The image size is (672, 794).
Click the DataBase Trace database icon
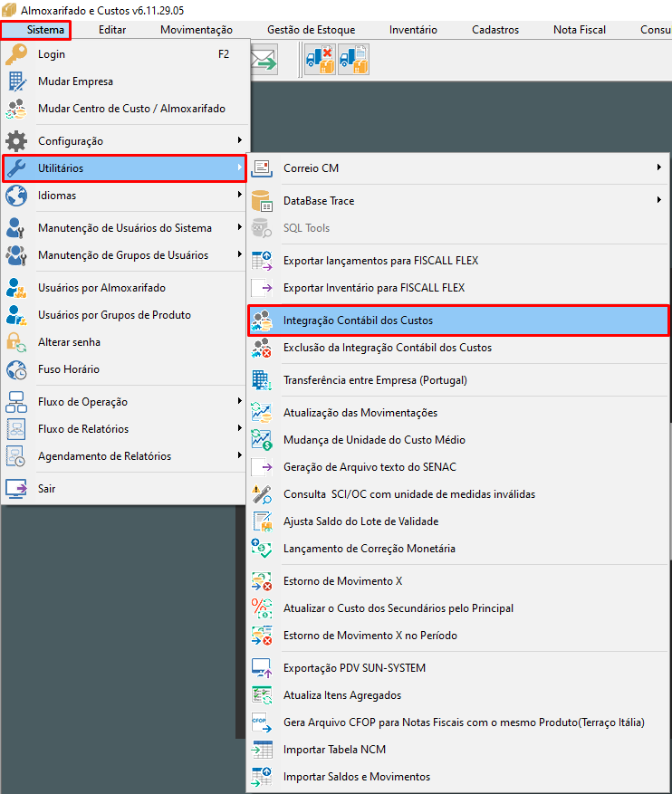click(x=262, y=201)
